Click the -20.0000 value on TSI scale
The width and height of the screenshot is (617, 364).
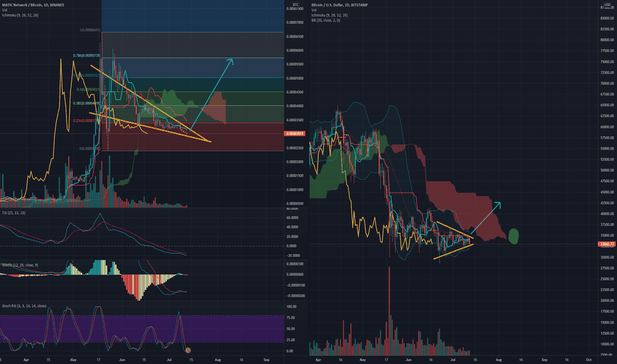(292, 255)
